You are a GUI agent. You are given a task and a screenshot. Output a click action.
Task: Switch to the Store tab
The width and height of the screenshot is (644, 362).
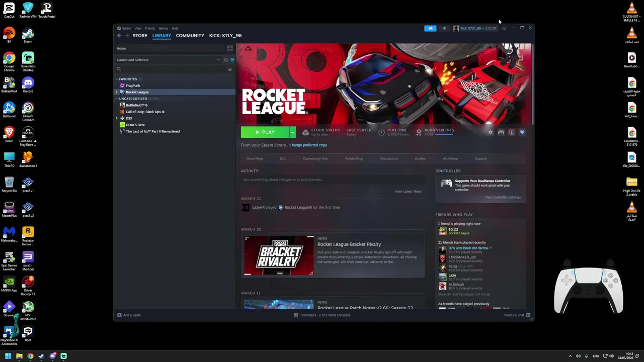click(x=140, y=36)
